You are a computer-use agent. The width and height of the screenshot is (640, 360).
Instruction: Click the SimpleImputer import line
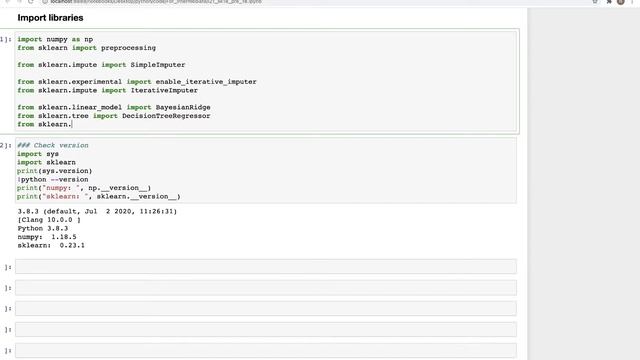101,65
